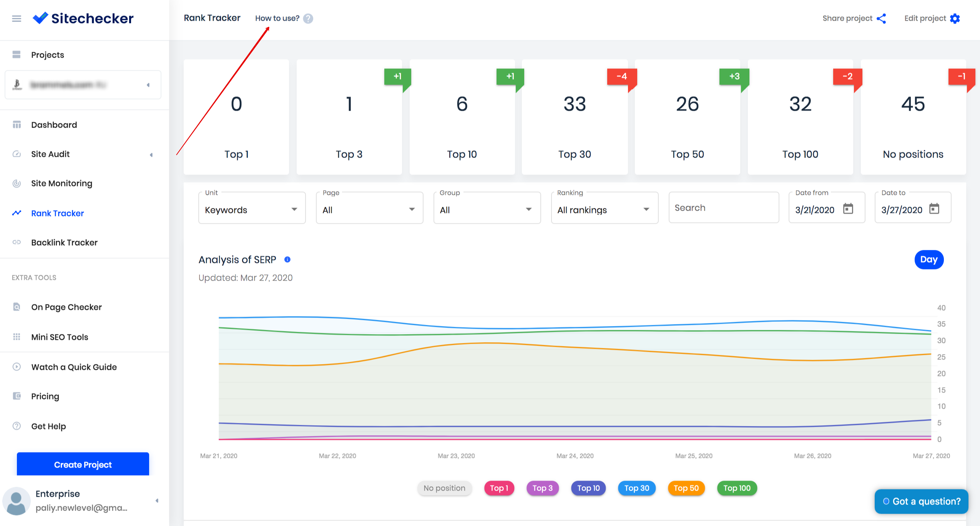The height and width of the screenshot is (526, 980).
Task: Expand the Enterprise account menu arrow
Action: (x=157, y=501)
